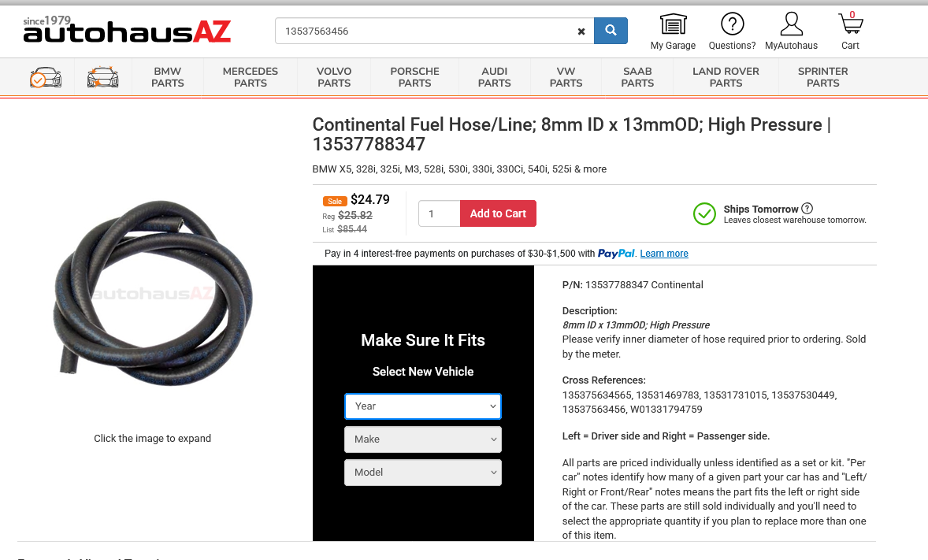Click the second car icon in the nav bar
Image resolution: width=928 pixels, height=560 pixels.
[103, 77]
